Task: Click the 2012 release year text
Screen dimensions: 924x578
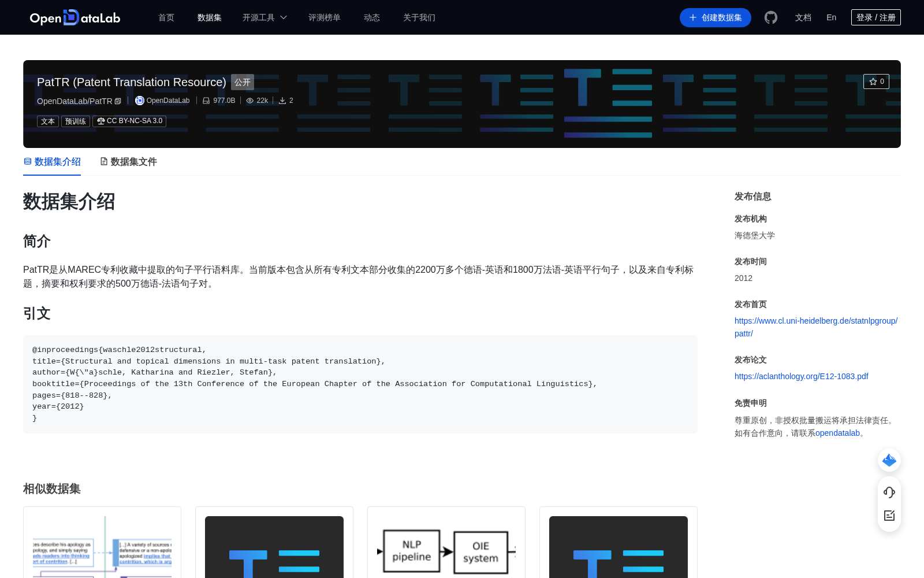Action: point(743,278)
